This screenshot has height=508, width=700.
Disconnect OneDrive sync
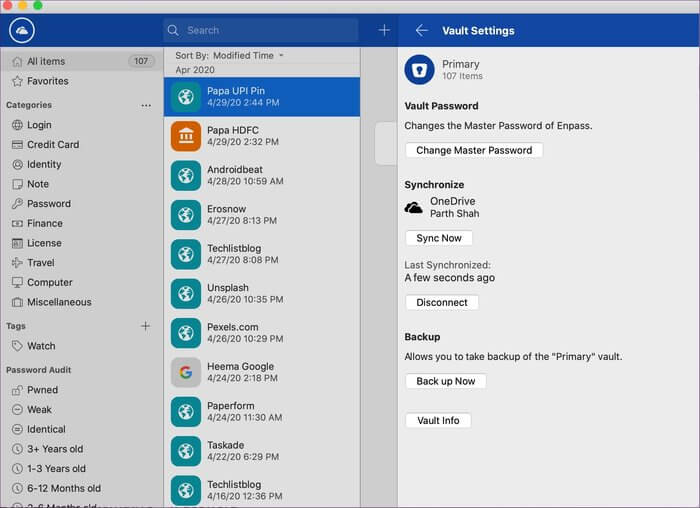point(442,303)
